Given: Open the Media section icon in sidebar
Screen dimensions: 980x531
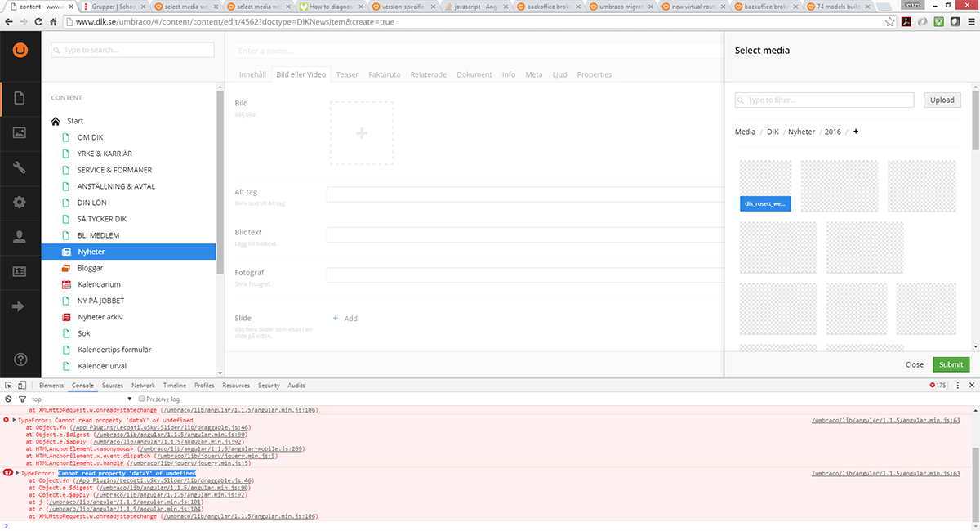Looking at the screenshot, I should pyautogui.click(x=20, y=133).
